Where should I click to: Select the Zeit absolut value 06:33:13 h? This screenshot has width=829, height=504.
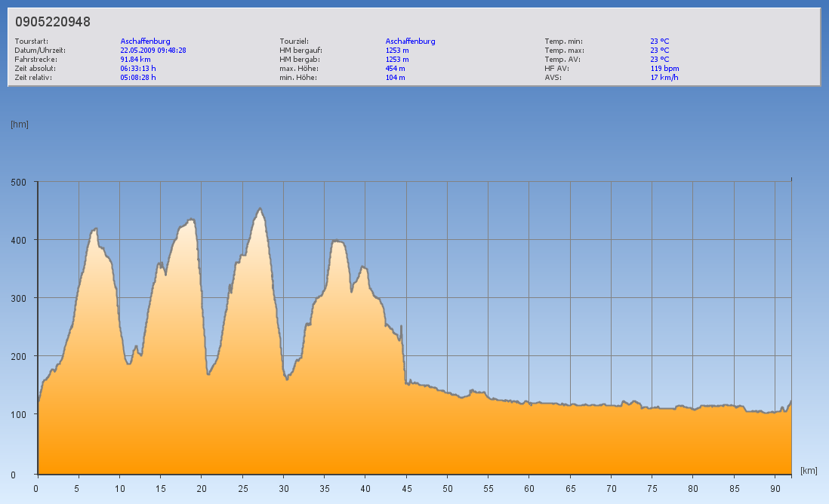point(138,69)
